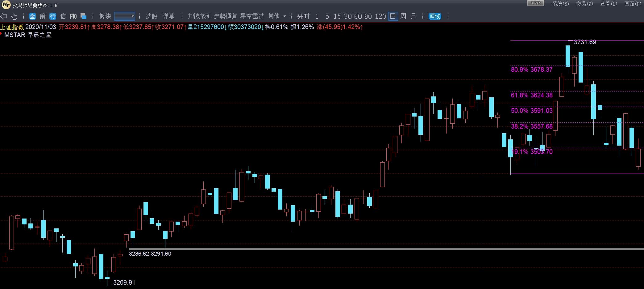Image resolution: width=644 pixels, height=289 pixels.
Task: Click the overlapping windows icon
Action: coord(83,16)
